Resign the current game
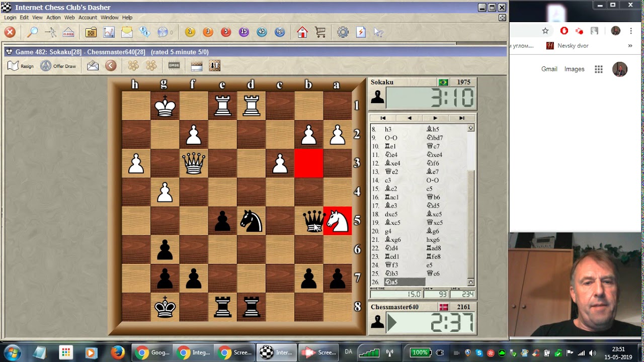Viewport: 644px width, 362px height. (21, 66)
